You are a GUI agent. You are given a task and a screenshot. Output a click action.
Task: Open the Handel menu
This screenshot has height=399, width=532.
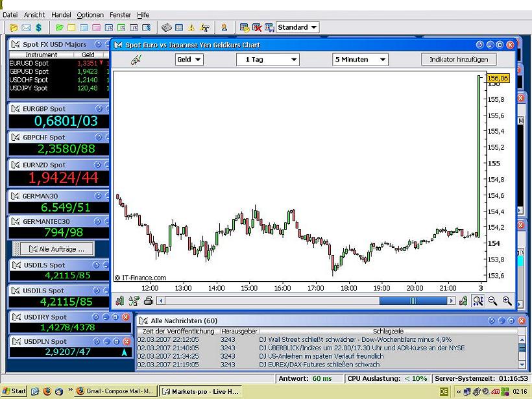[61, 14]
